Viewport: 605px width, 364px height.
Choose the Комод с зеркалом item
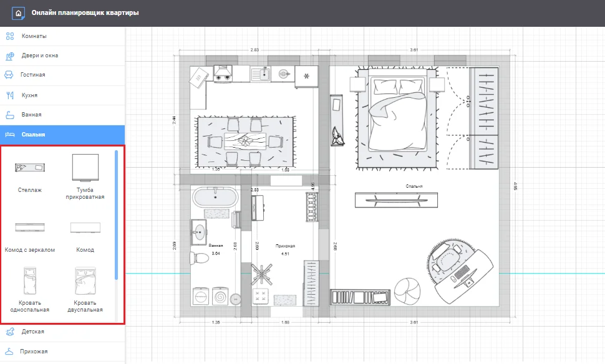(x=30, y=227)
